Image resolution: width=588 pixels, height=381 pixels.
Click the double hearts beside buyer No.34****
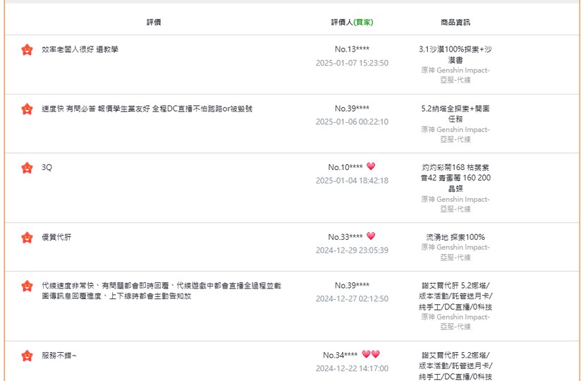371,354
